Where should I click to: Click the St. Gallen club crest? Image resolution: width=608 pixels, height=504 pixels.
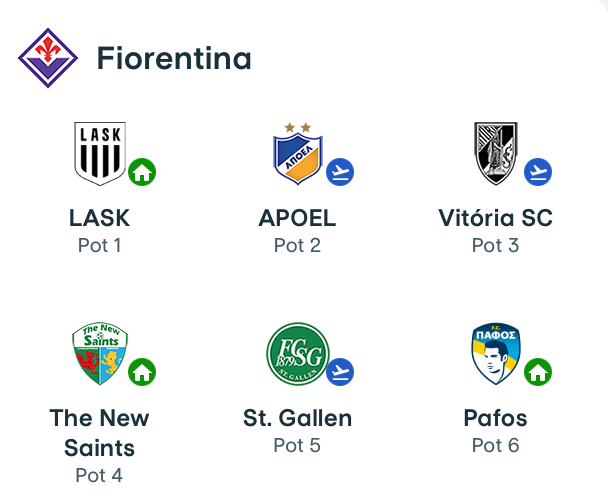[x=297, y=354]
